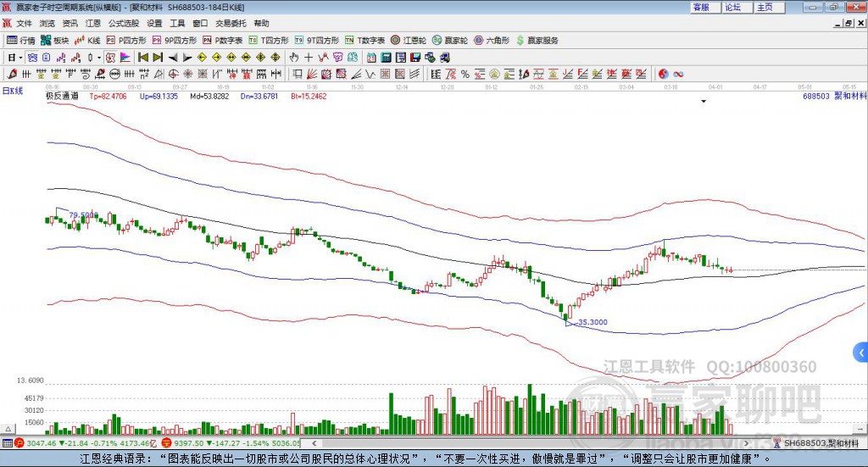
Task: Toggle the second blue document view button
Action: pyautogui.click(x=47, y=58)
